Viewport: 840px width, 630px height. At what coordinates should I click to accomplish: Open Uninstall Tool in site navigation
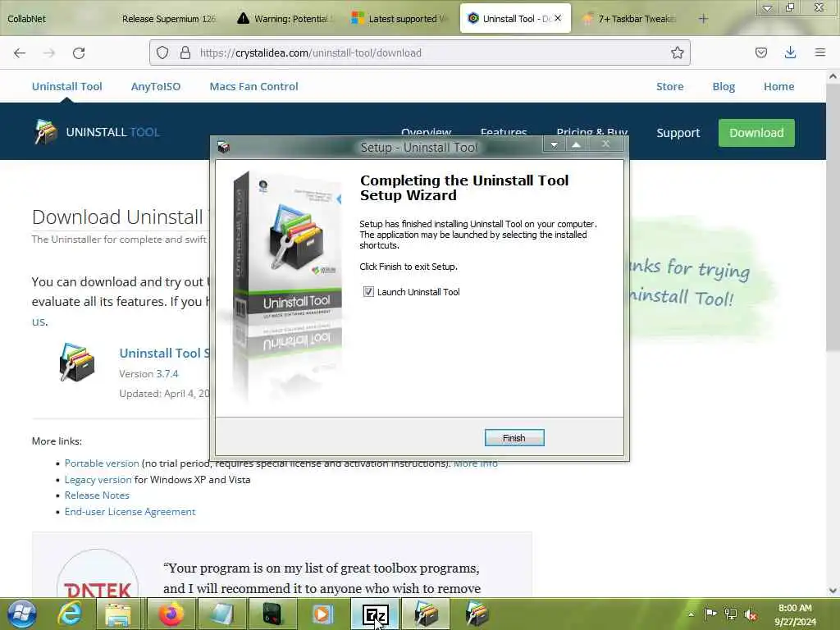point(67,86)
